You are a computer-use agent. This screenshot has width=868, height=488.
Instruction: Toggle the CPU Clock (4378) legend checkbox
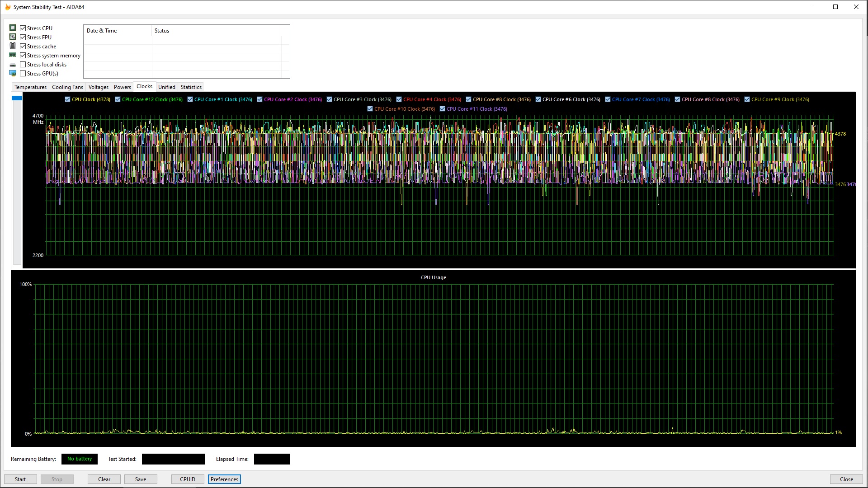coord(67,99)
